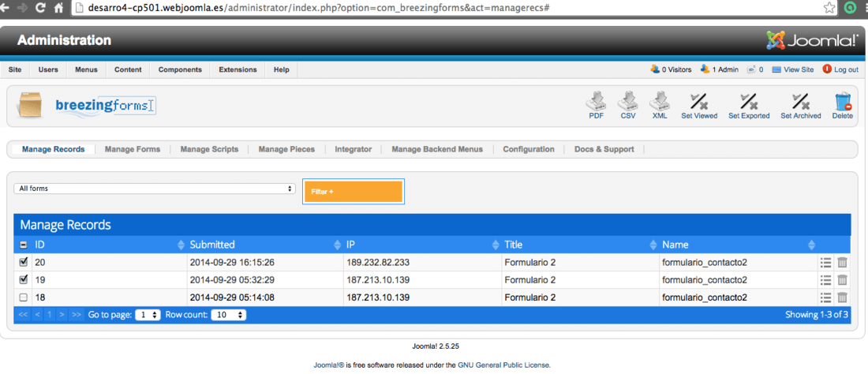Click IP cell 189.232.82.233
This screenshot has height=374, width=868.
coord(377,263)
